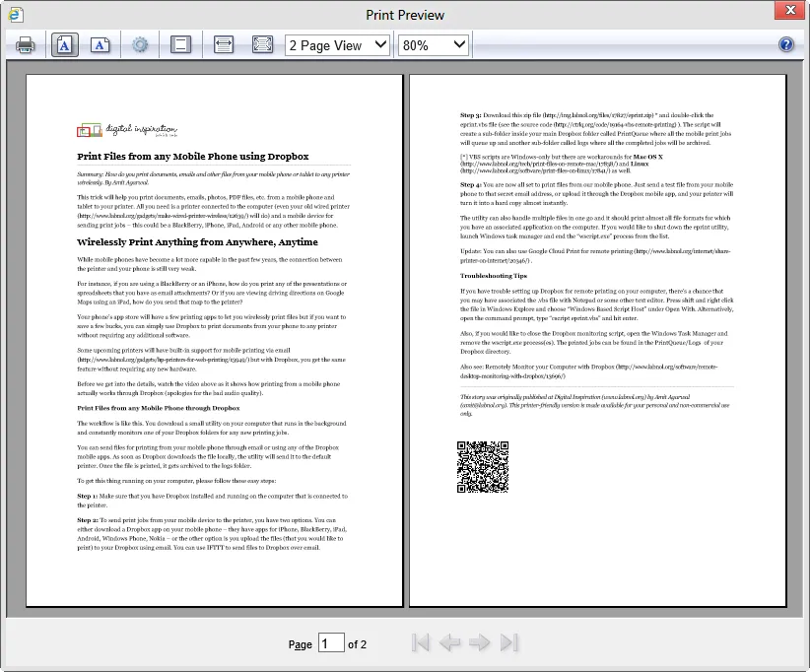This screenshot has height=672, width=810.
Task: Select portrait orientation
Action: pyautogui.click(x=64, y=44)
